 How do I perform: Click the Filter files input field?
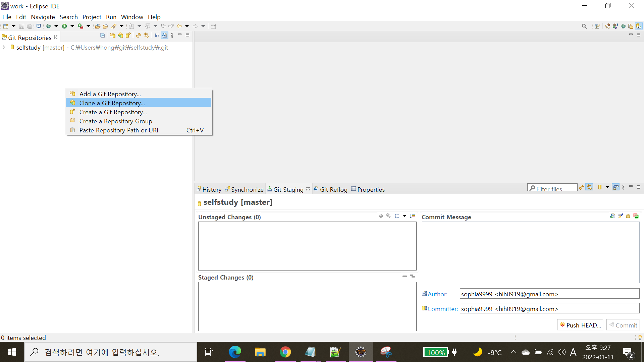[553, 188]
